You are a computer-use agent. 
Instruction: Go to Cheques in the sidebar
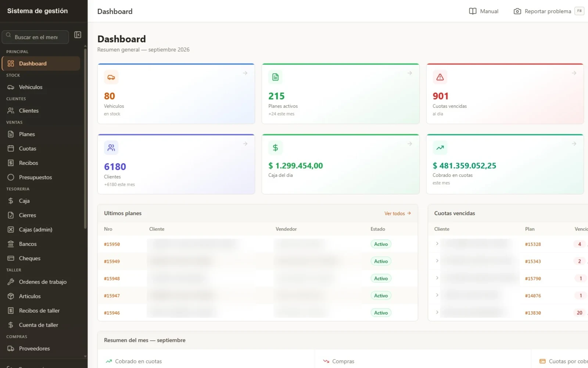point(41,258)
